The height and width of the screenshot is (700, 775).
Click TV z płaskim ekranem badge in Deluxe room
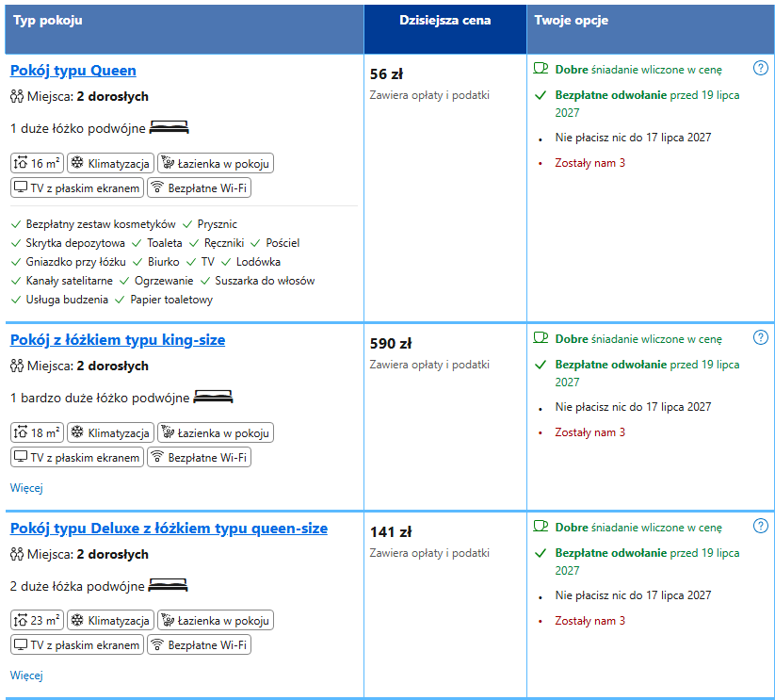coord(77,644)
